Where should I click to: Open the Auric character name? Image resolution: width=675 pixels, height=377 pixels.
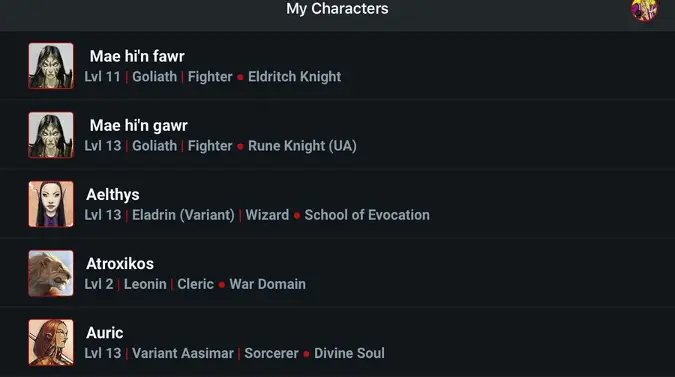105,333
